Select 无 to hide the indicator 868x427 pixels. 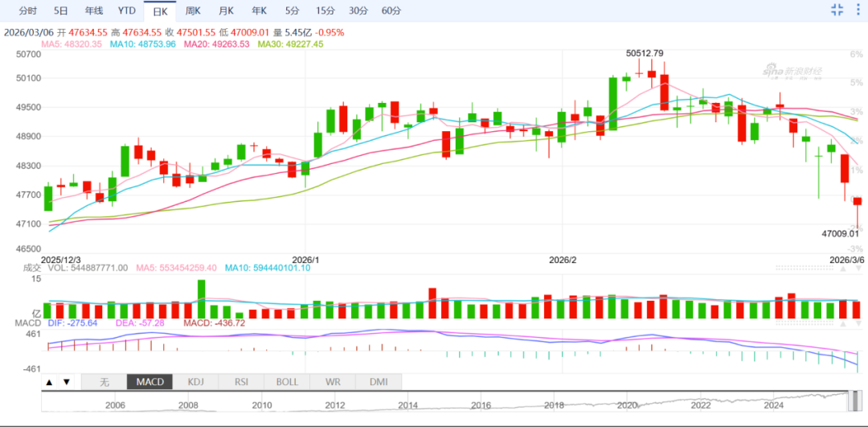click(104, 382)
